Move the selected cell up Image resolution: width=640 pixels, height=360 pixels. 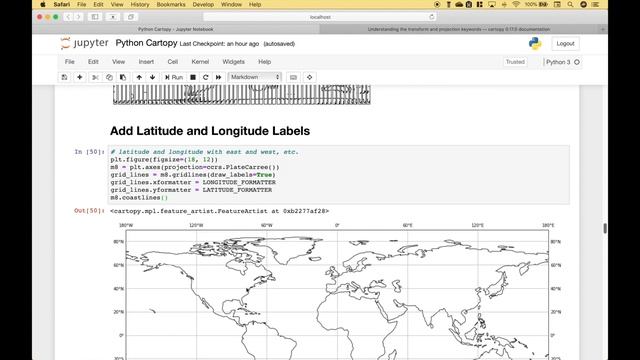(x=139, y=77)
